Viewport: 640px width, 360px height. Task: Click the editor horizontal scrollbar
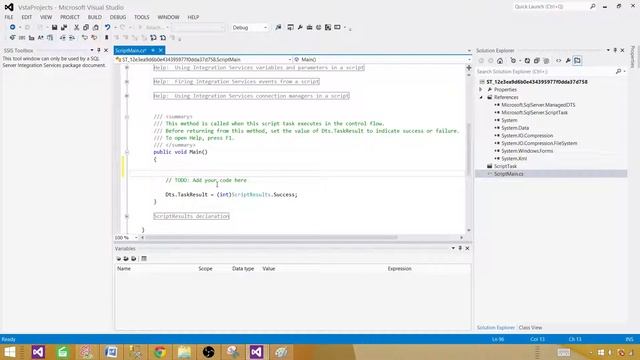pos(271,238)
